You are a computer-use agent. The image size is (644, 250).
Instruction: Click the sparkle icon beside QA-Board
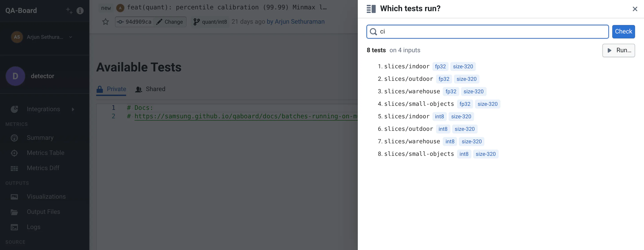(x=69, y=10)
